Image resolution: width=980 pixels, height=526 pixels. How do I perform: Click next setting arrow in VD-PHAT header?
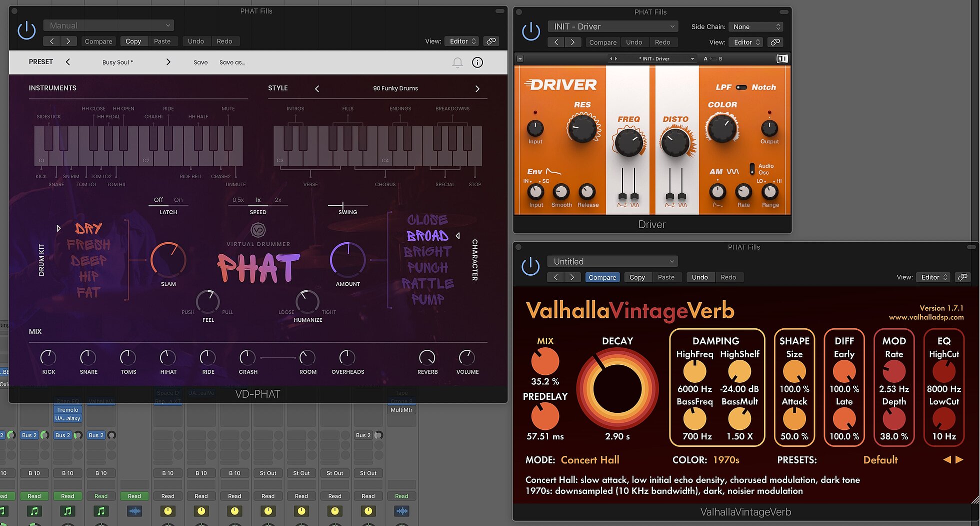[x=68, y=41]
